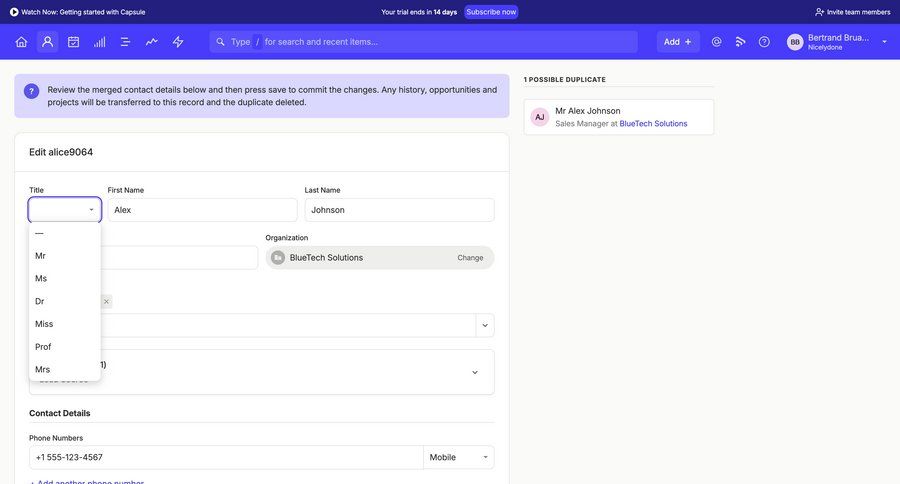The image size is (900, 484).
Task: Expand the tags field chevron
Action: tap(485, 325)
